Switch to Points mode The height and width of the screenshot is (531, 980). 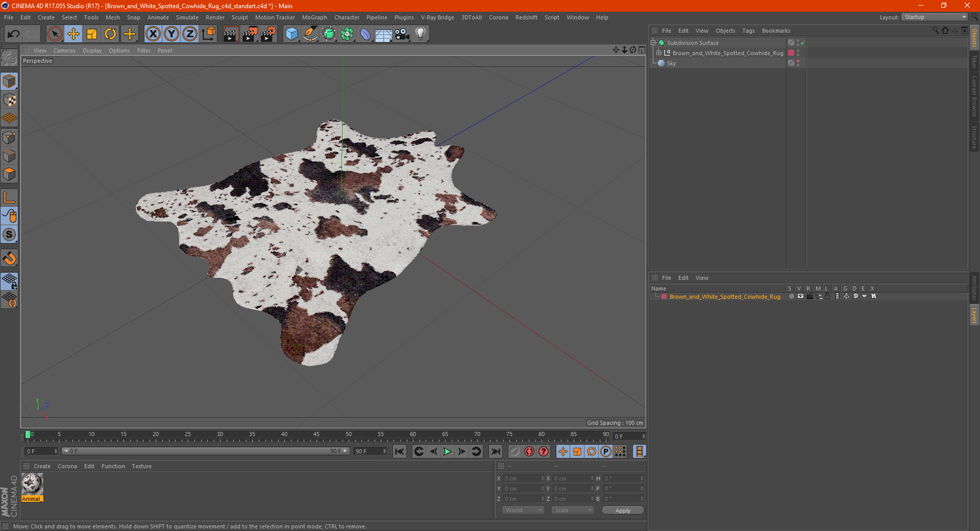9,137
